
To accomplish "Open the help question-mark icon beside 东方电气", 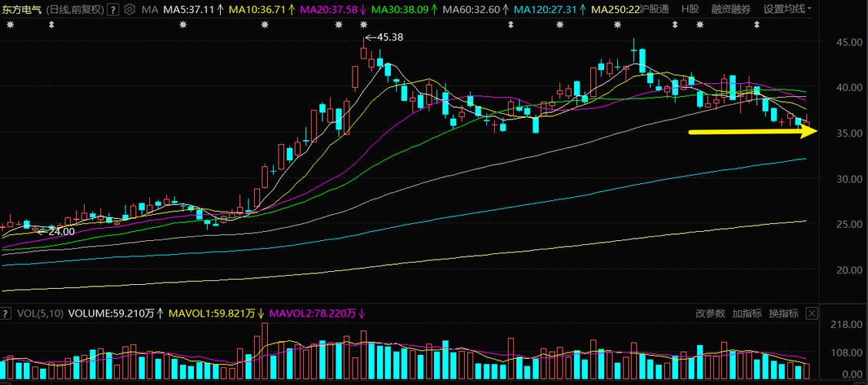I will (x=112, y=9).
